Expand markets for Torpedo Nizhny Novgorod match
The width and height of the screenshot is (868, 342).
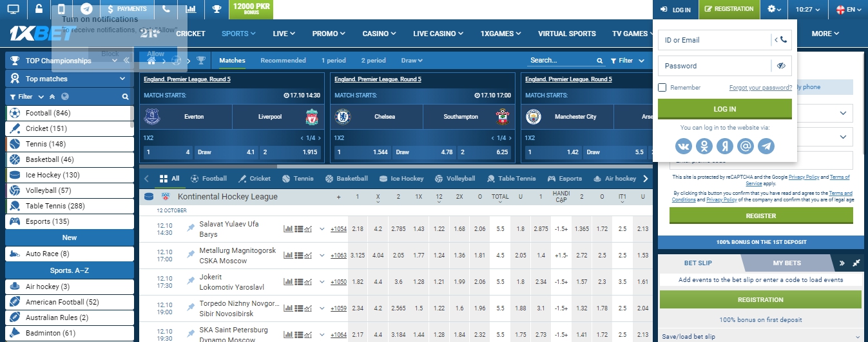pos(322,308)
